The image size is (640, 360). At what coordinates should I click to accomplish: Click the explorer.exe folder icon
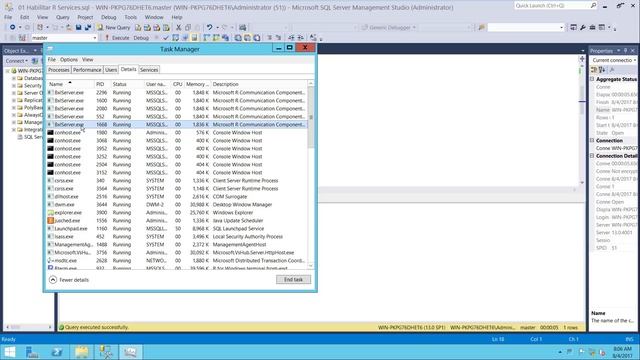pos(51,213)
